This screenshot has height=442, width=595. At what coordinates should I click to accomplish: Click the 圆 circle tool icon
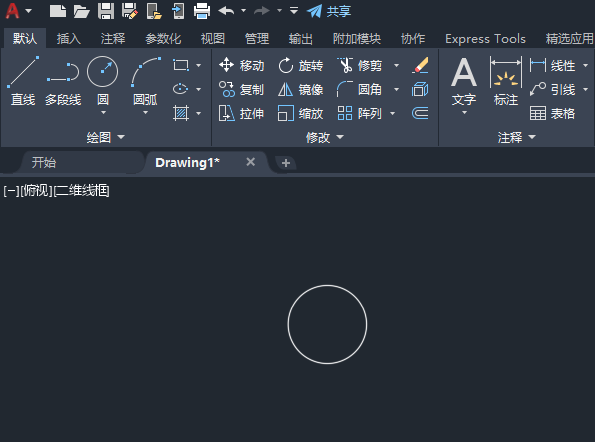(102, 71)
